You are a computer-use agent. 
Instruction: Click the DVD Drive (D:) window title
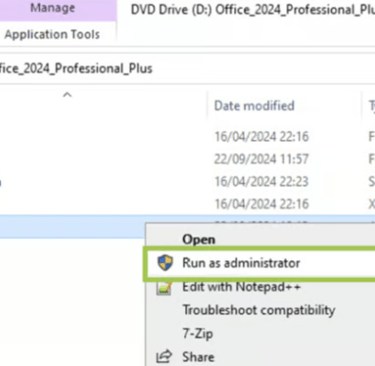point(253,10)
